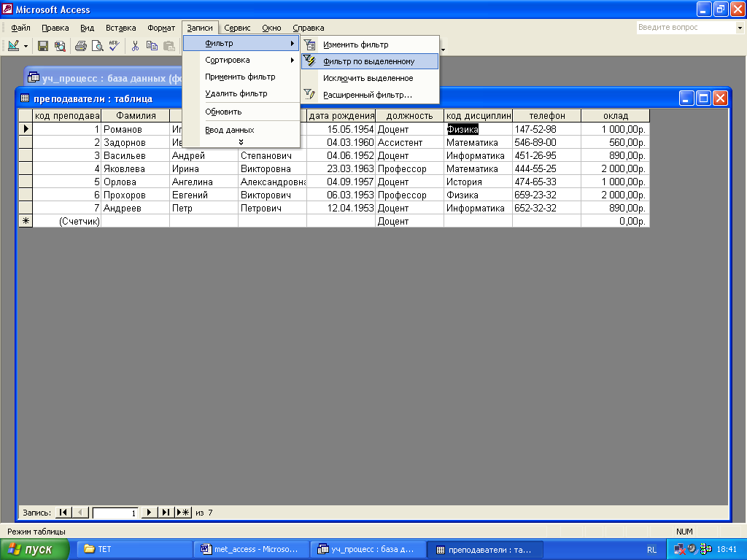The height and width of the screenshot is (560, 747).
Task: Click the Spelling check icon
Action: click(115, 46)
